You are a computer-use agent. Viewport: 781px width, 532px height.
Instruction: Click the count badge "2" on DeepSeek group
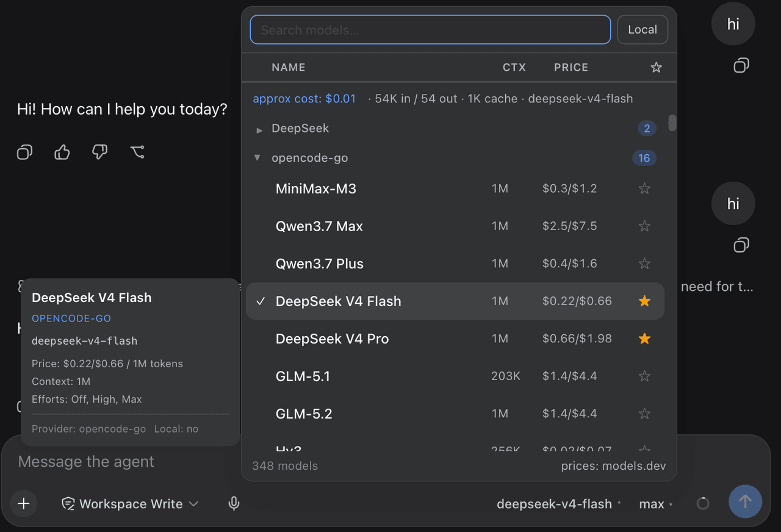coord(647,128)
